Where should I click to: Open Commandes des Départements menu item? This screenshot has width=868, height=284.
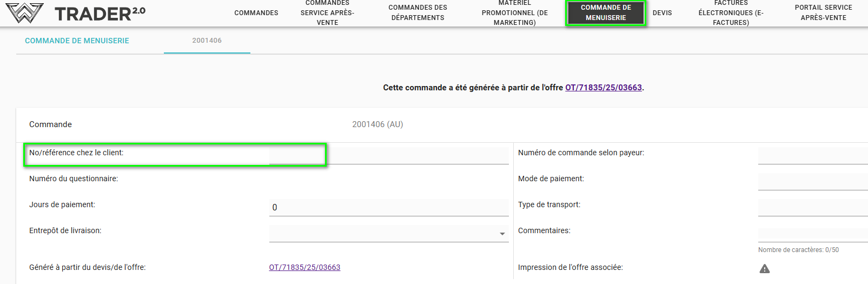point(418,13)
